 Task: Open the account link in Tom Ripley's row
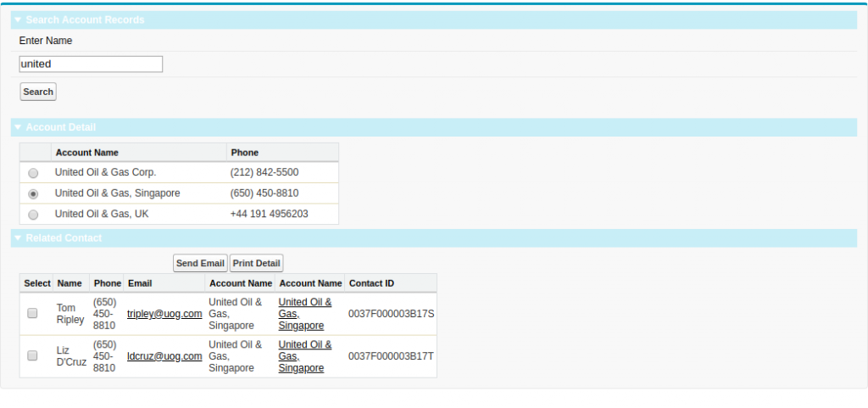pyautogui.click(x=304, y=314)
